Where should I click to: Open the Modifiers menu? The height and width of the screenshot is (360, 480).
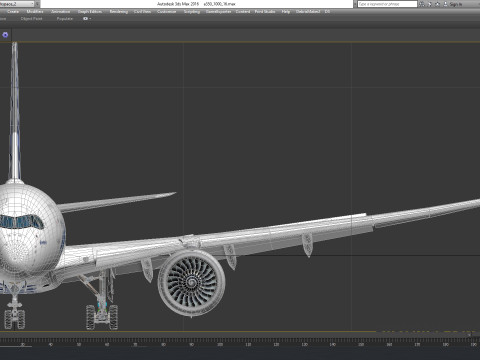tap(35, 12)
